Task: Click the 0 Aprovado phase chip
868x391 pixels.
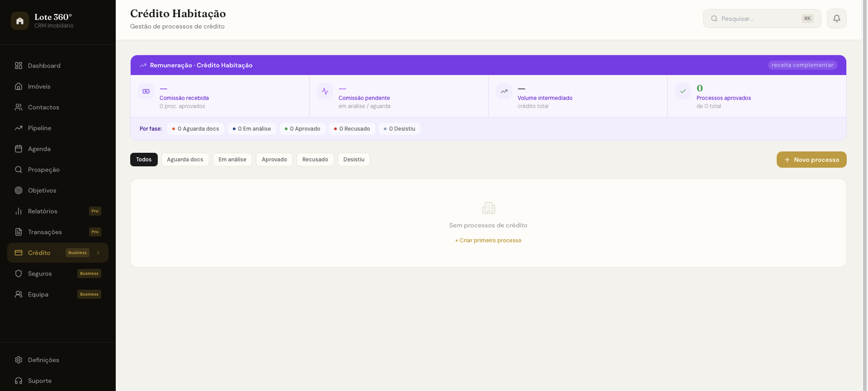Action: pos(302,129)
